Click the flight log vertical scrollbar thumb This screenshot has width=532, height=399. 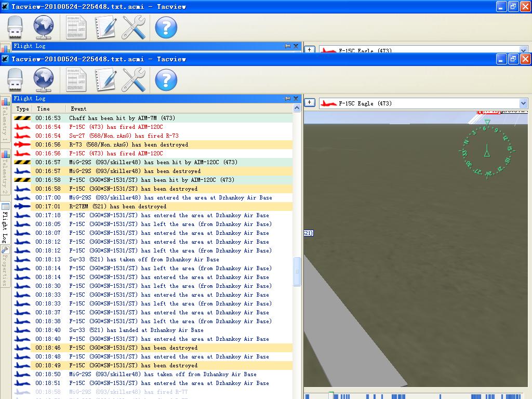coord(297,271)
